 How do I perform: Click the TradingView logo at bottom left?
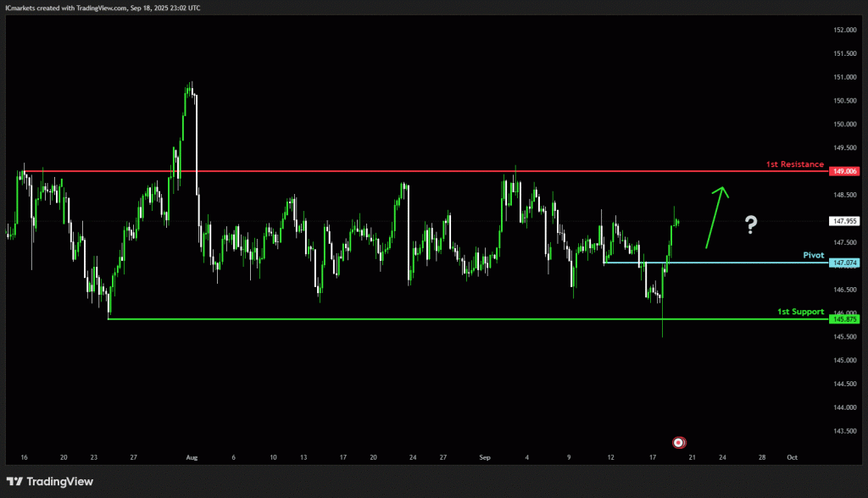(x=50, y=481)
